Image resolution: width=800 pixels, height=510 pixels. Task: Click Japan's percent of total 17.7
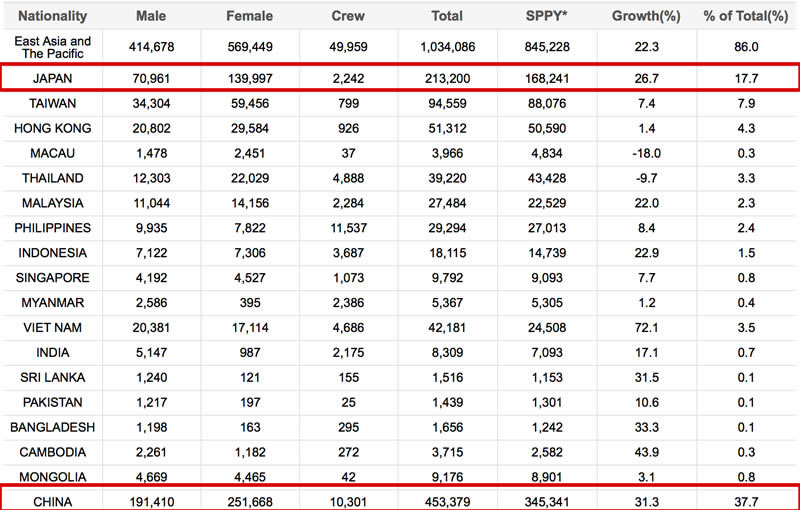(x=746, y=79)
